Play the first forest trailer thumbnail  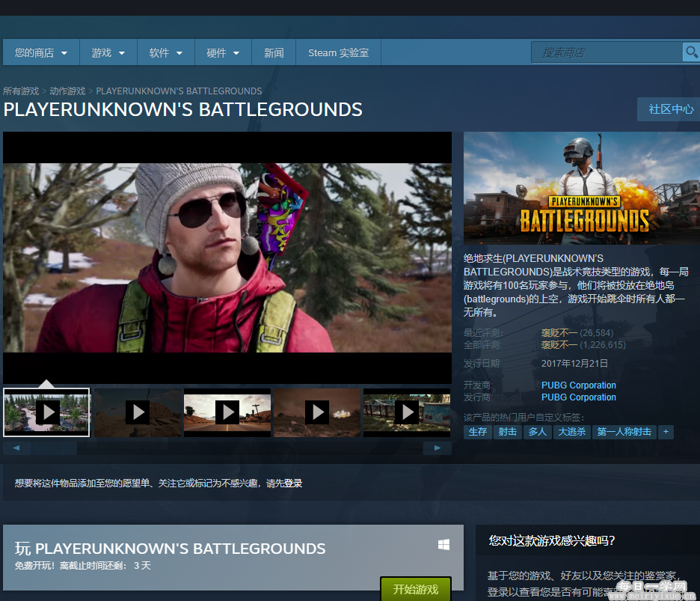click(x=46, y=412)
